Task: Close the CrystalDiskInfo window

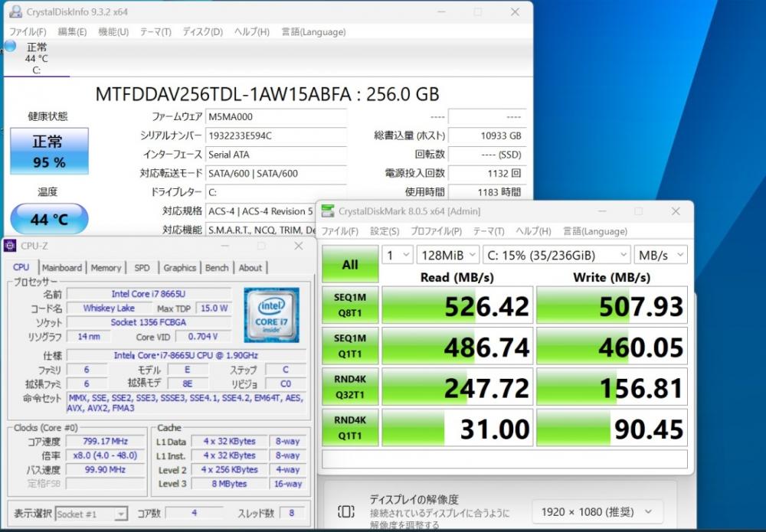Action: pos(515,11)
